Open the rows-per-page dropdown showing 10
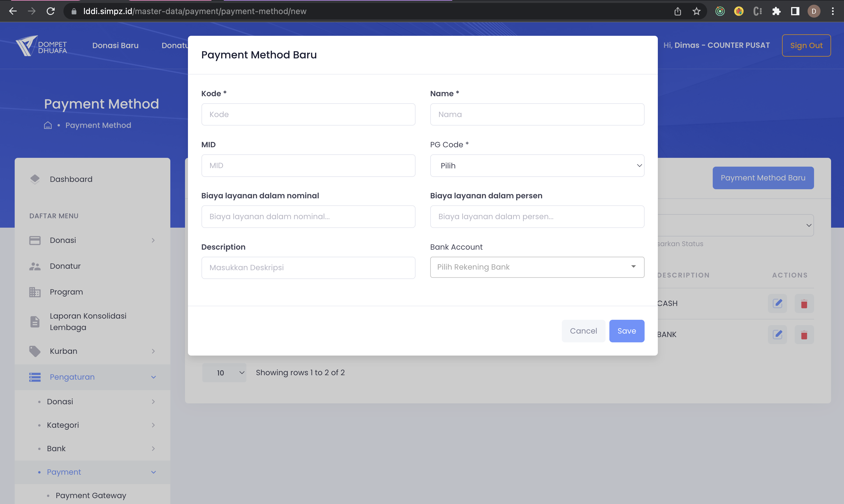The image size is (844, 504). (x=224, y=373)
